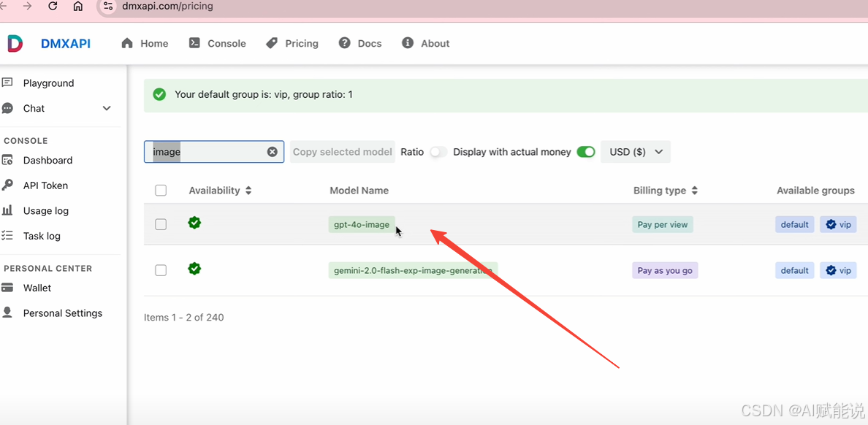Open Task log page
Screen dimensions: 868x425
coord(42,236)
